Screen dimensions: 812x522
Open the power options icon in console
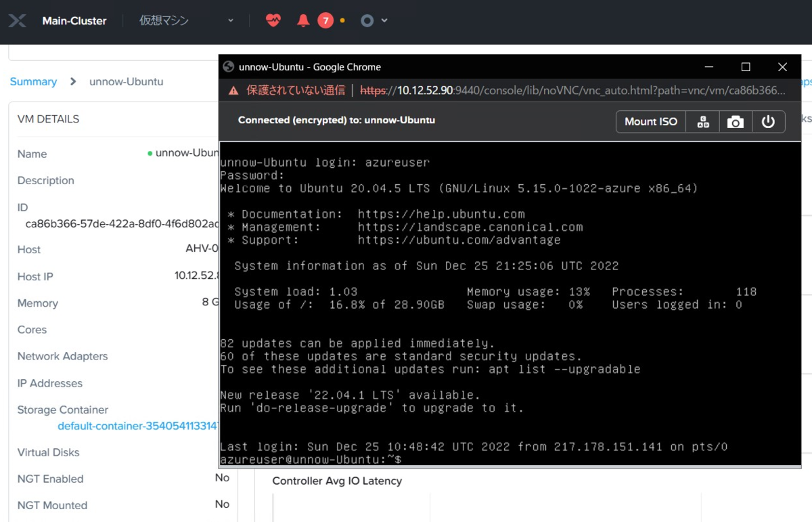click(x=768, y=121)
